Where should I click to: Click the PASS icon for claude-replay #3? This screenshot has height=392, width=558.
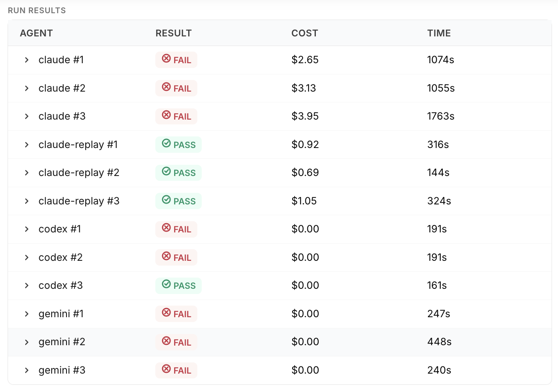[166, 200]
